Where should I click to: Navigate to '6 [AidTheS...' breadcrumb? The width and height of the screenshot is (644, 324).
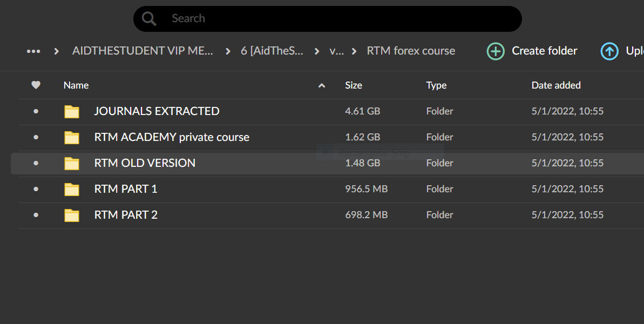272,51
